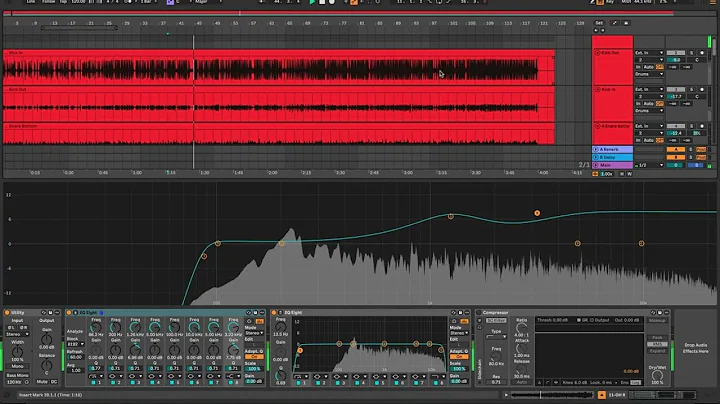The image size is (720, 404).
Task: Open Kick Out Ext. In input dropdown
Action: [649, 53]
